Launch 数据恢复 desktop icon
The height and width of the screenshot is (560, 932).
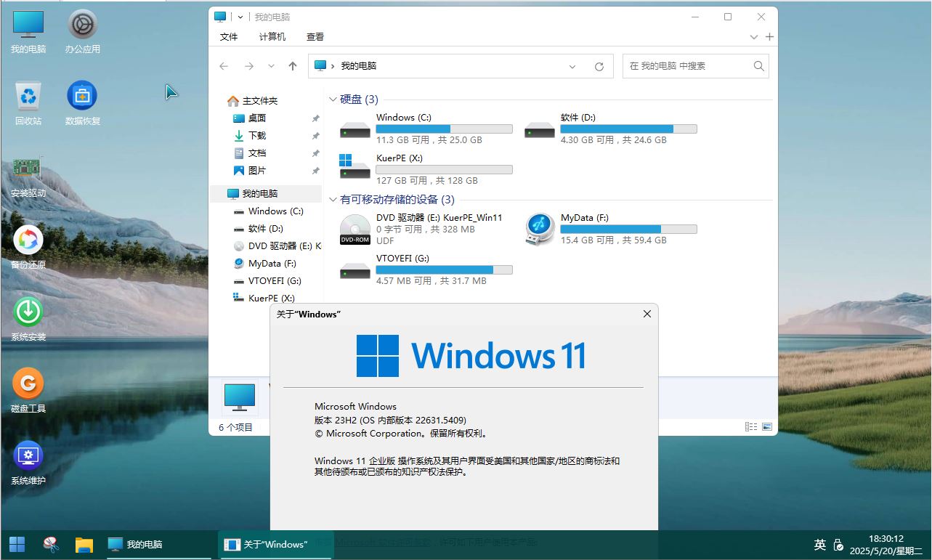point(82,103)
